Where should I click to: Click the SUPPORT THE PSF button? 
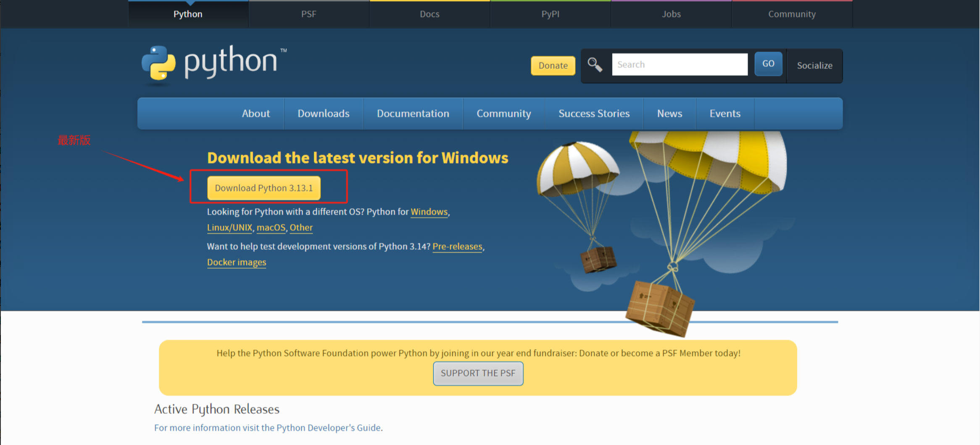(x=478, y=373)
